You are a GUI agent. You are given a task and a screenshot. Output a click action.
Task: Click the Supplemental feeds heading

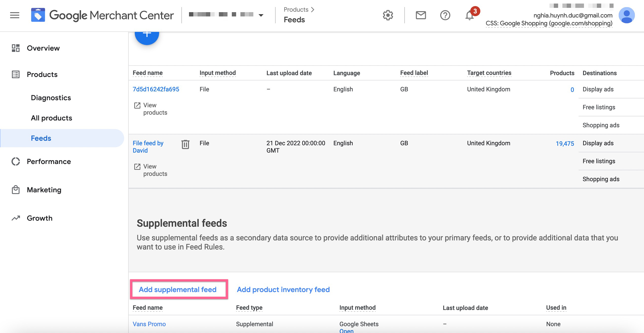182,223
